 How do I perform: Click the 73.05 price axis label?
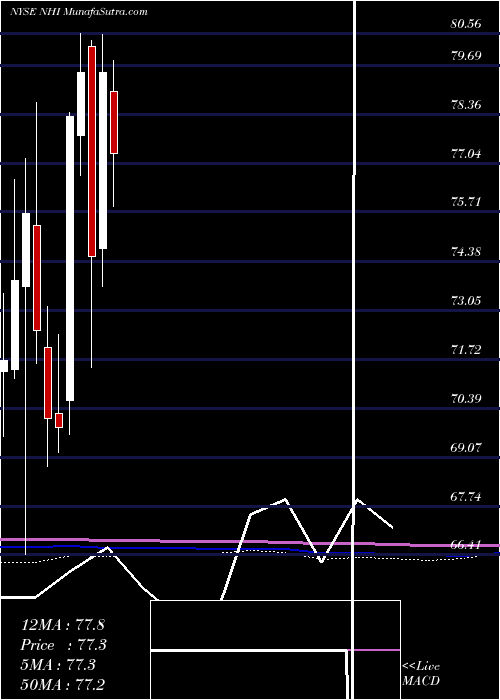466,300
